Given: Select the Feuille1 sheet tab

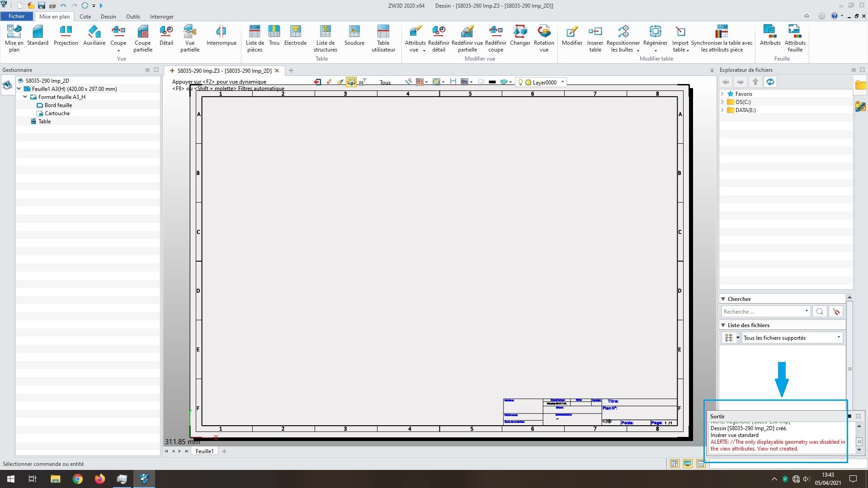Looking at the screenshot, I should click(205, 451).
